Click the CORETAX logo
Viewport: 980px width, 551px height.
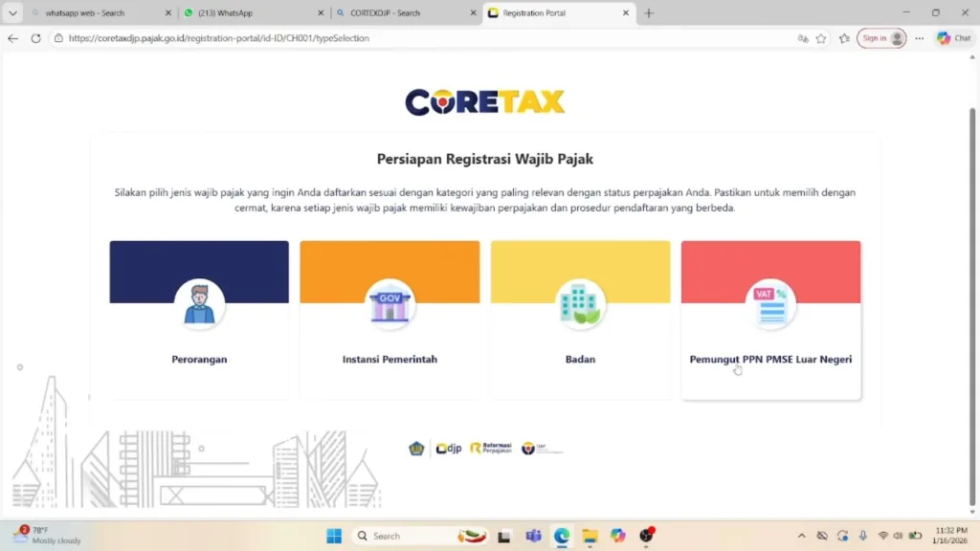click(485, 101)
